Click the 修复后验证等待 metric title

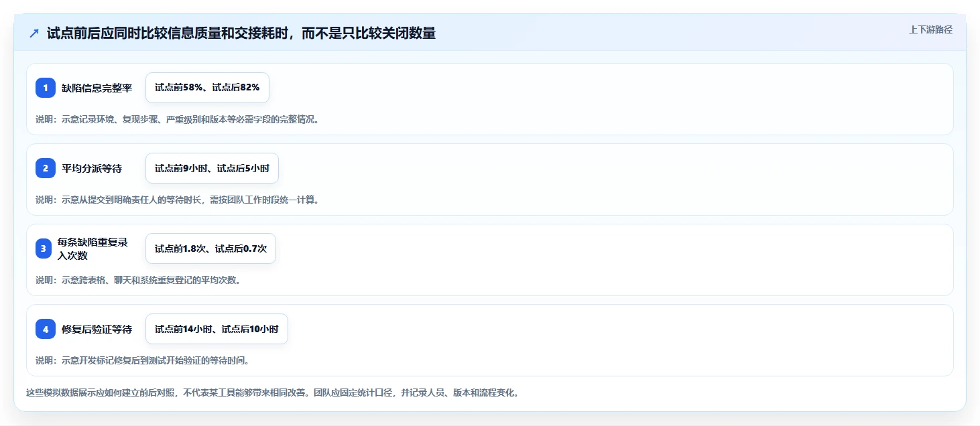pos(97,329)
